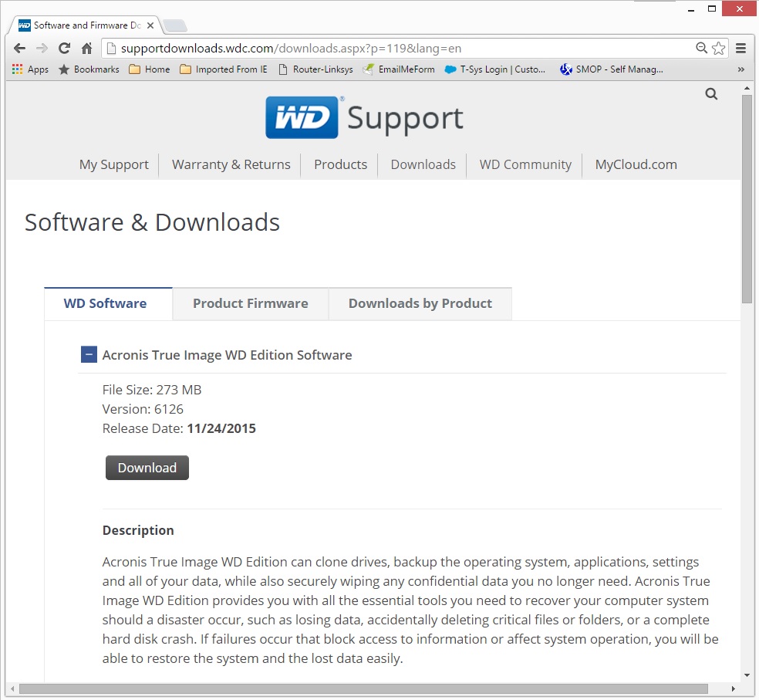Viewport: 759px width, 700px height.
Task: Click the scroll up arrow
Action: tap(747, 88)
